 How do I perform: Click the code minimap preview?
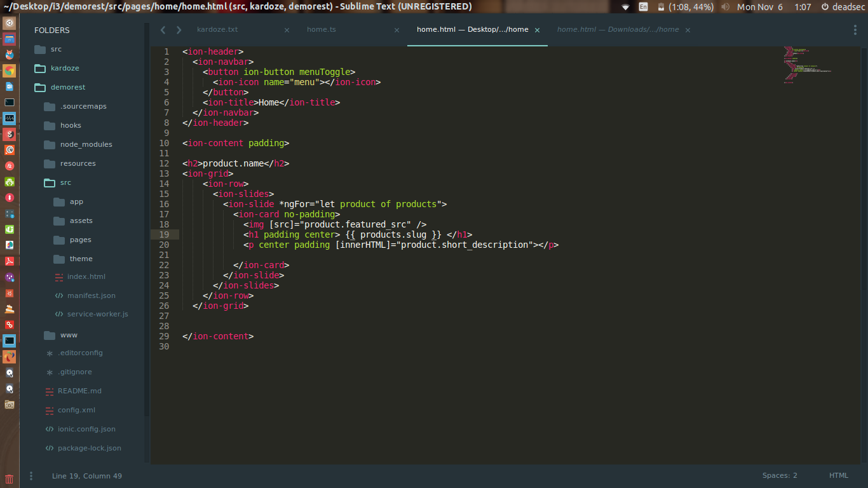808,65
